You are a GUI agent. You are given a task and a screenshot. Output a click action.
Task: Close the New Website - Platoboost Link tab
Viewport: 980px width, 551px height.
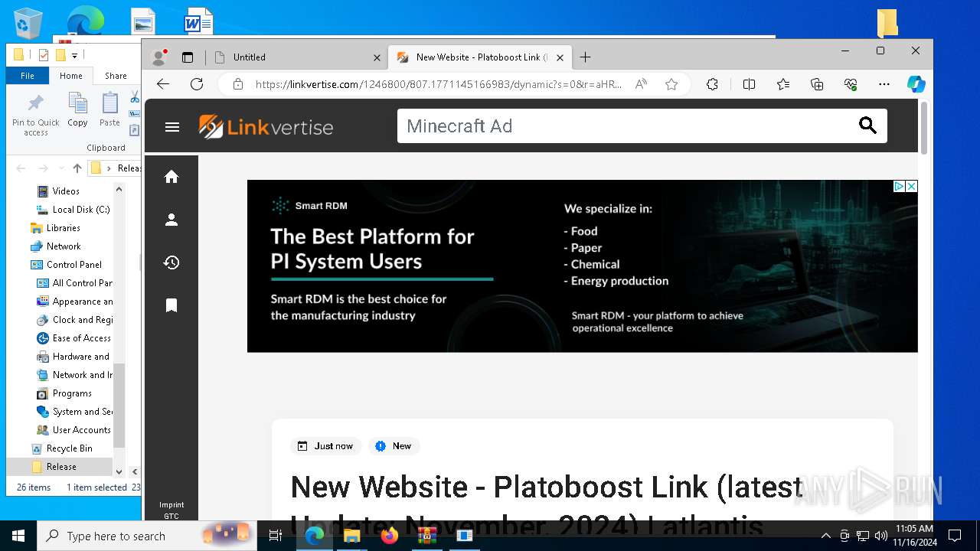(560, 57)
